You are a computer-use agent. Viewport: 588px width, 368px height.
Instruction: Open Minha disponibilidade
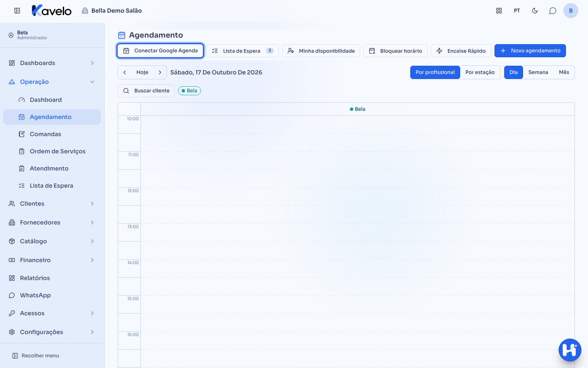coord(321,51)
